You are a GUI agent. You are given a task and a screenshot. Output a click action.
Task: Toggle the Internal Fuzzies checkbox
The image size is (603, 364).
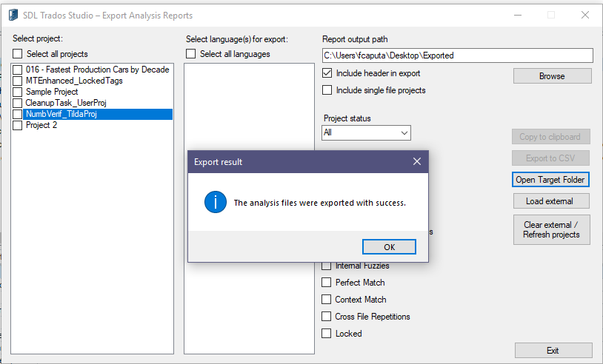[326, 266]
